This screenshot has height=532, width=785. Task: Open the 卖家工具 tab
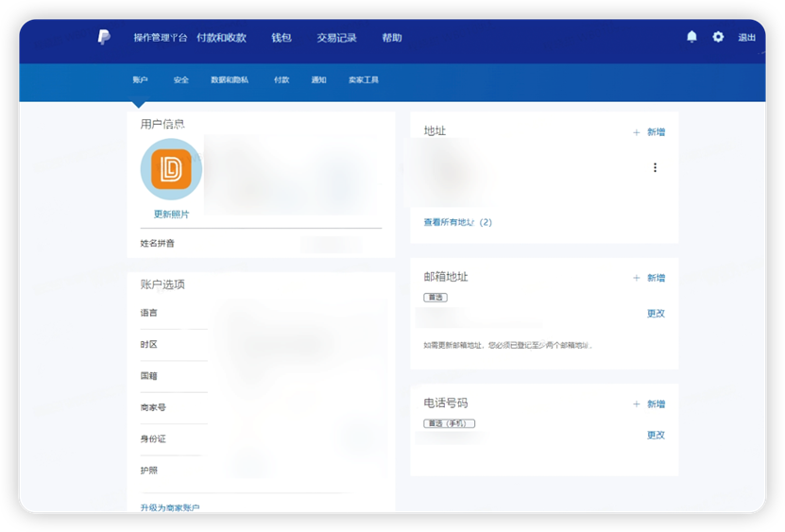(x=363, y=80)
